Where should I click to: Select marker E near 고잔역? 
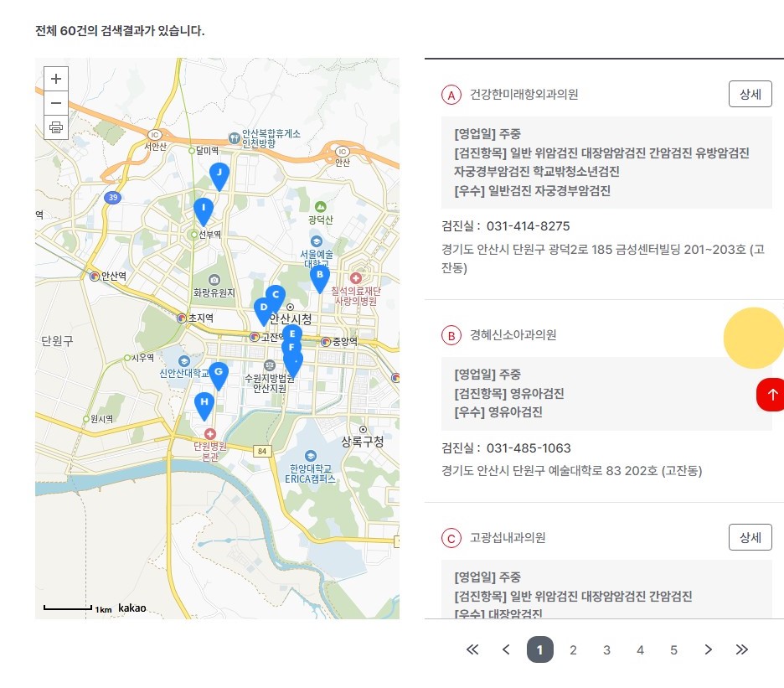[291, 334]
